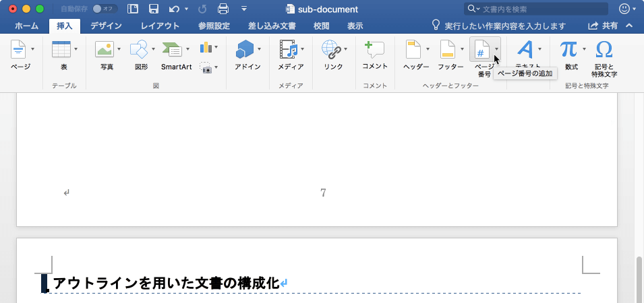Click the Link (リンク) icon
Viewport: 644px width, 303px height.
pos(331,50)
